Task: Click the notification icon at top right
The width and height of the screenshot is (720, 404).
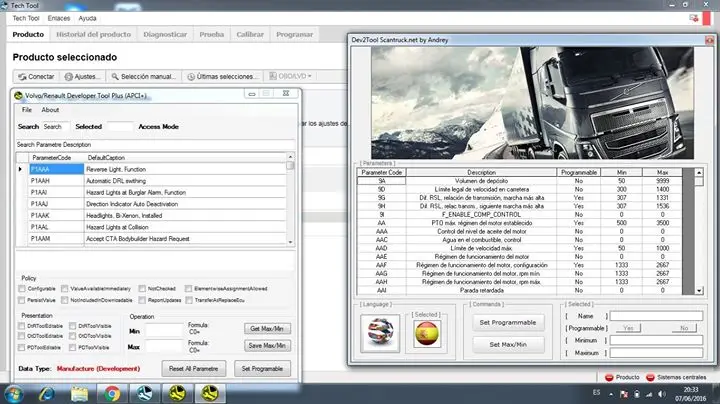Action: tap(693, 18)
